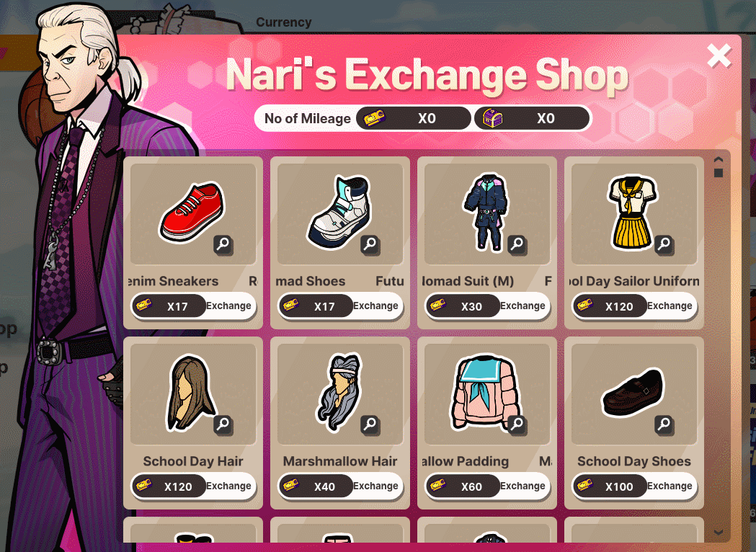Select the yellow sailor uniform thumbnail
The image size is (756, 552).
coord(634,213)
